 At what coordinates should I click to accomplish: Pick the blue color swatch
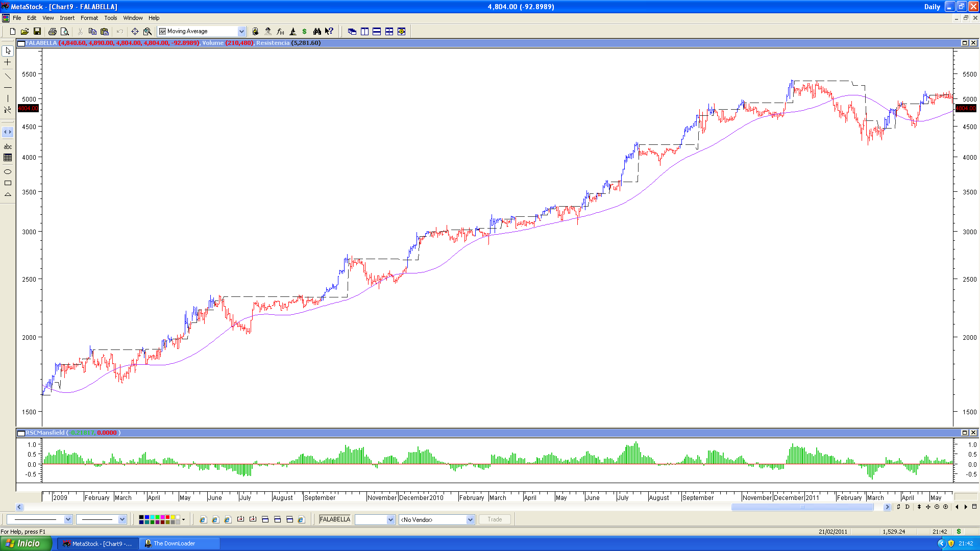coord(147,517)
